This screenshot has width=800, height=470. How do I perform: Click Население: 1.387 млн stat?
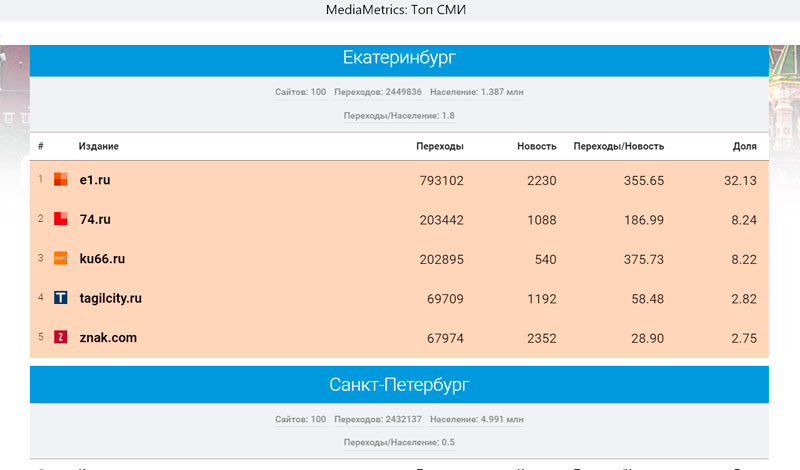pyautogui.click(x=477, y=92)
